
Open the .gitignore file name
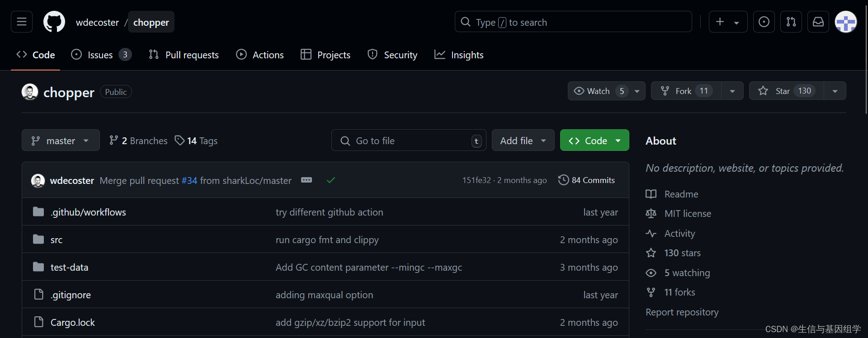pyautogui.click(x=71, y=295)
